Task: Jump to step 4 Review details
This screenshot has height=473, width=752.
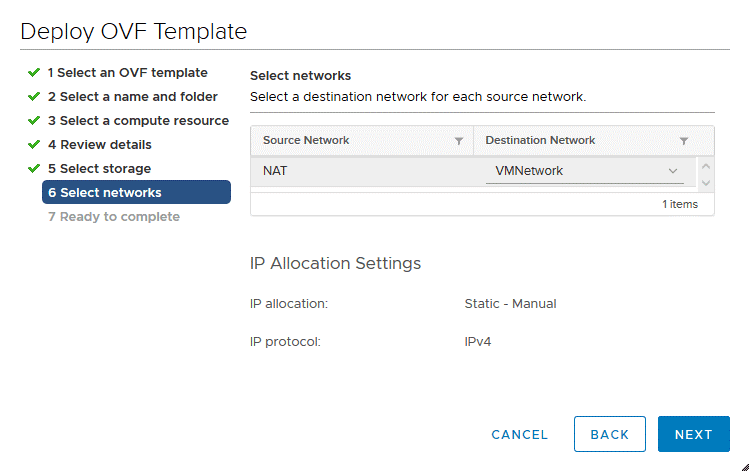Action: coord(99,145)
